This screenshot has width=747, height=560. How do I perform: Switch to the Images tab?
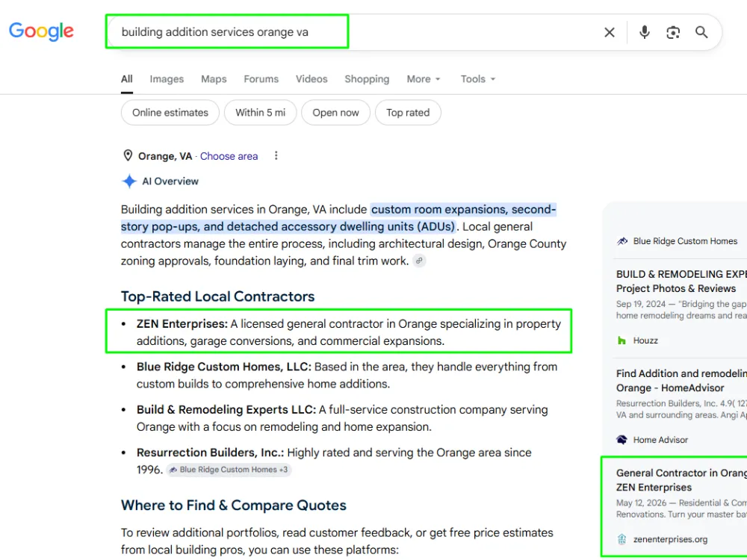(x=167, y=79)
